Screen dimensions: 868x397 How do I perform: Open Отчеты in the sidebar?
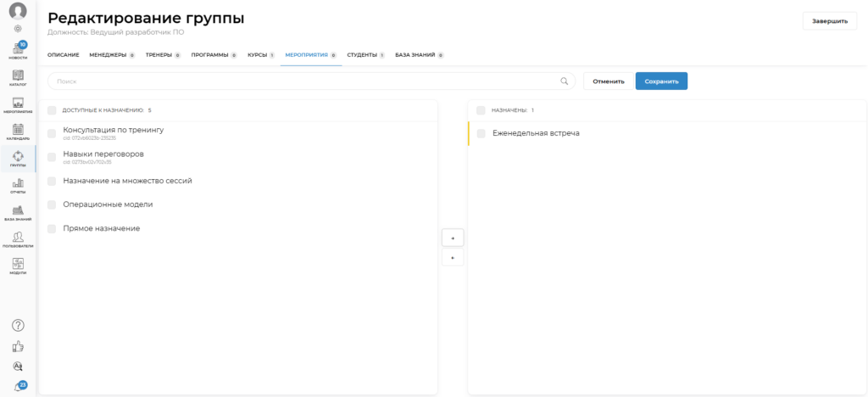click(18, 186)
